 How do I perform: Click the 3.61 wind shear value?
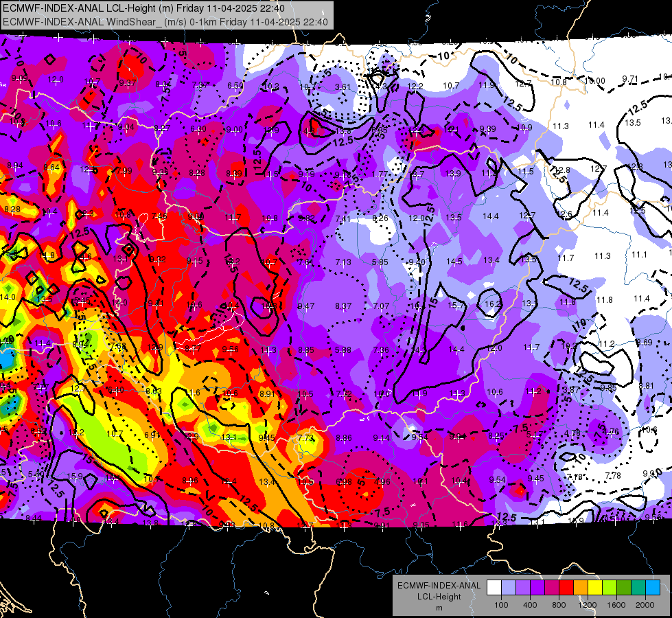point(343,87)
